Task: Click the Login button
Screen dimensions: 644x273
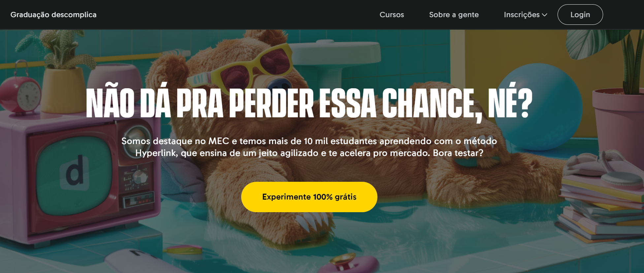Action: pos(580,15)
